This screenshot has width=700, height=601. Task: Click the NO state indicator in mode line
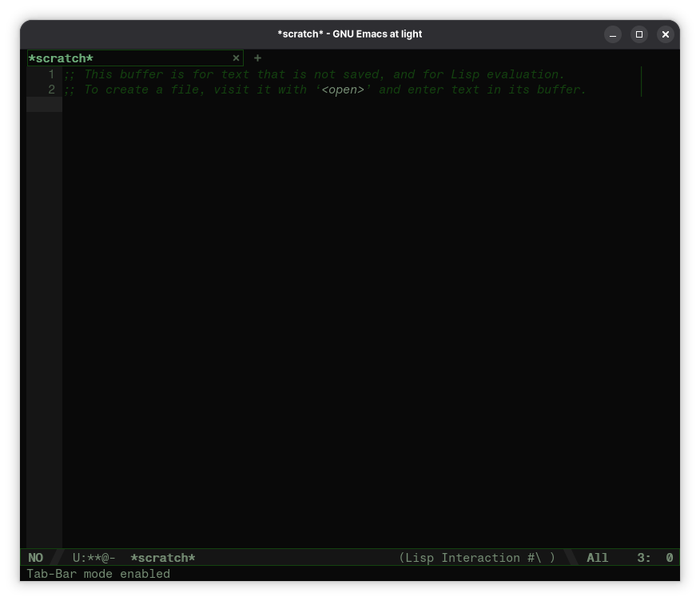coord(36,558)
